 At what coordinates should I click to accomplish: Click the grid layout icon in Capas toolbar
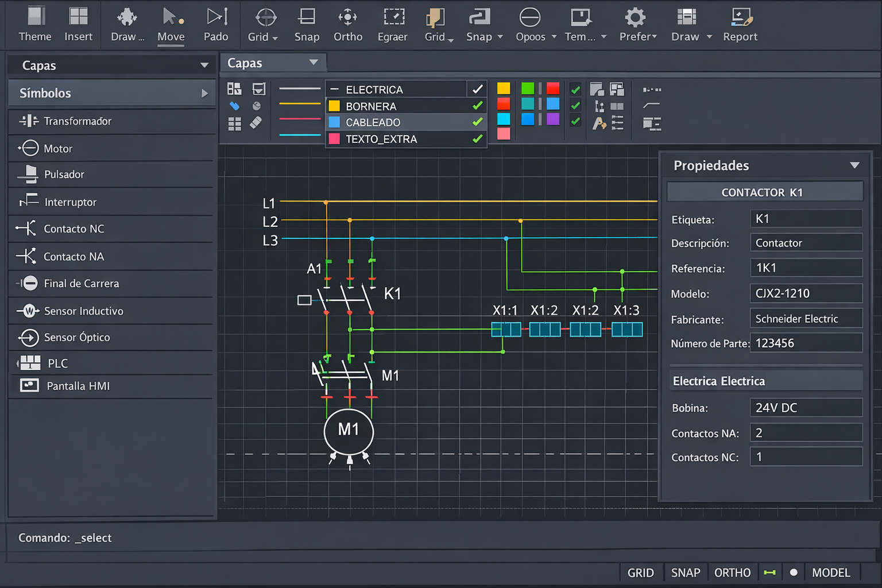point(234,124)
